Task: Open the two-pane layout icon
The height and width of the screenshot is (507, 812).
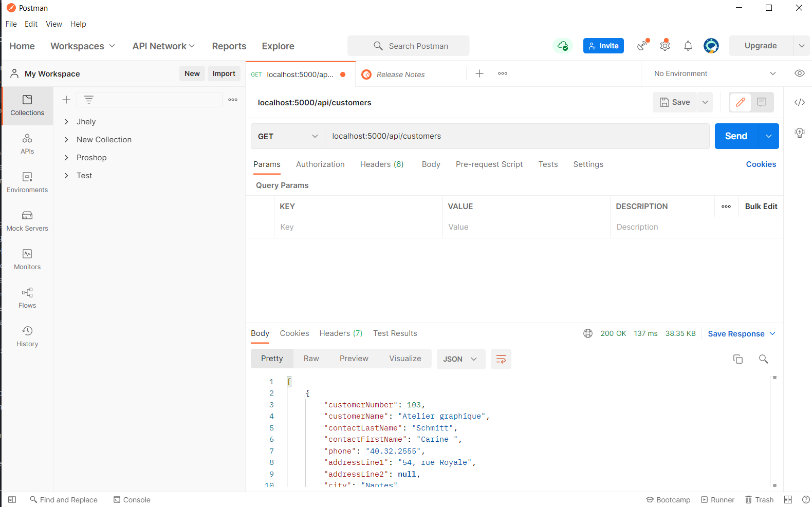Action: pyautogui.click(x=788, y=500)
